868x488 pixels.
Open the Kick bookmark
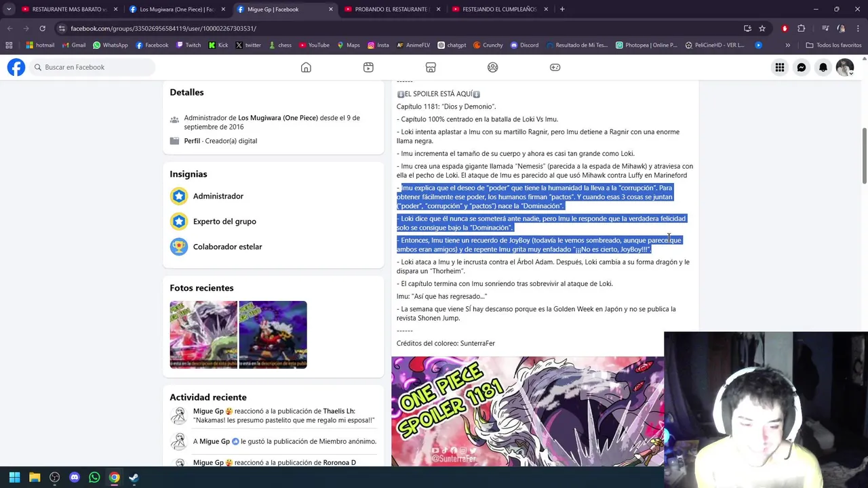(218, 45)
